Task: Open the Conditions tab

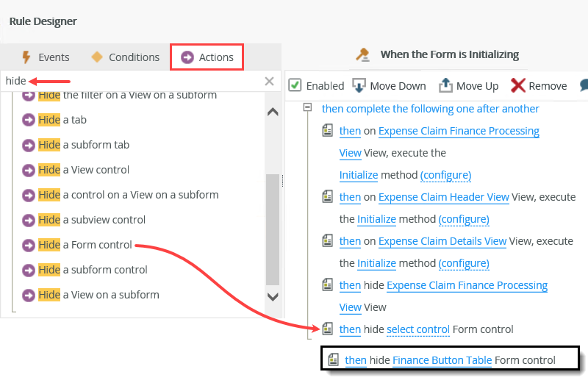Action: [125, 57]
